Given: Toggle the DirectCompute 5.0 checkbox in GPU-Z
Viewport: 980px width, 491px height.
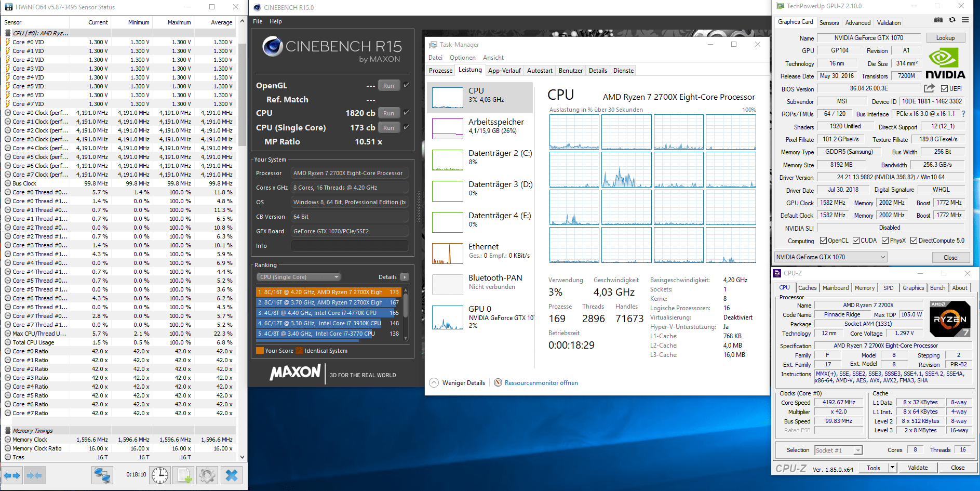Looking at the screenshot, I should point(914,241).
